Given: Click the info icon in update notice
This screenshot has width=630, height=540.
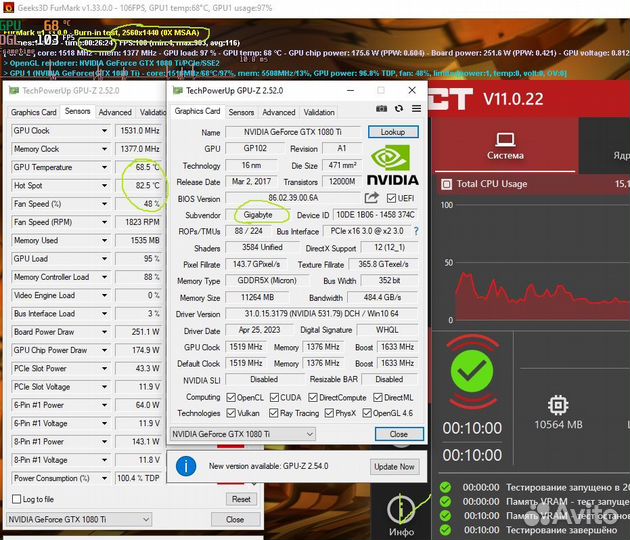Looking at the screenshot, I should tap(186, 466).
